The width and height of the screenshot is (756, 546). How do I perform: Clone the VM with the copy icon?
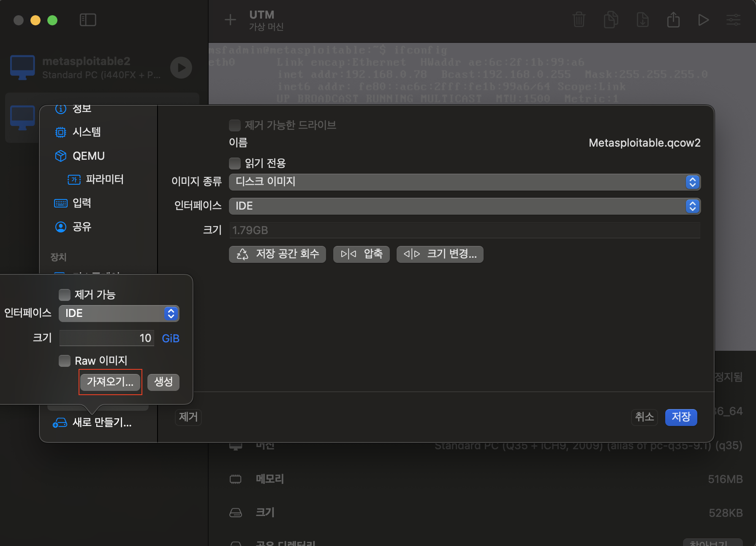(x=611, y=20)
